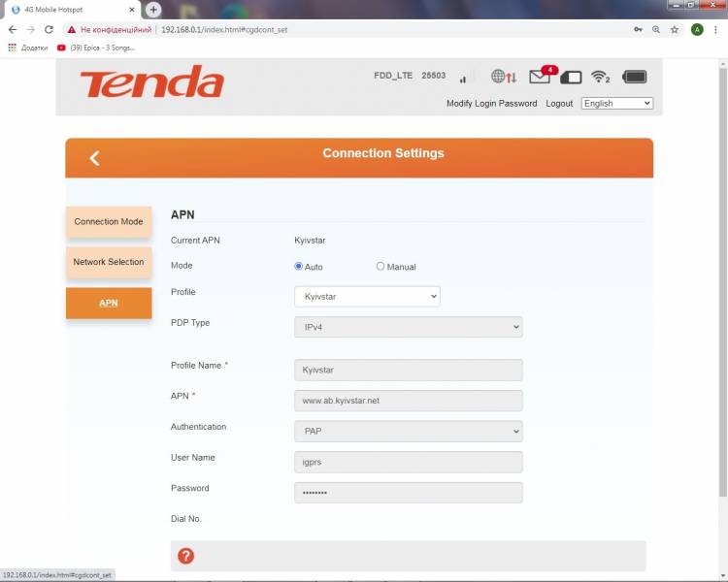Open the English language dropdown
This screenshot has height=582, width=728.
pos(617,103)
